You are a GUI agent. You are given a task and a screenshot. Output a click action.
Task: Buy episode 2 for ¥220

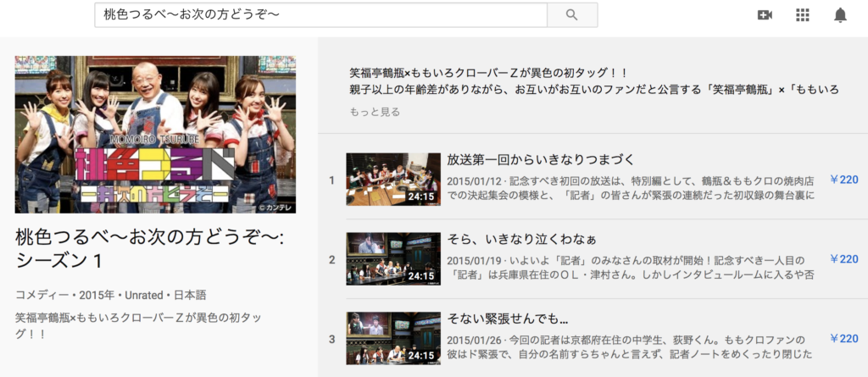pyautogui.click(x=844, y=259)
